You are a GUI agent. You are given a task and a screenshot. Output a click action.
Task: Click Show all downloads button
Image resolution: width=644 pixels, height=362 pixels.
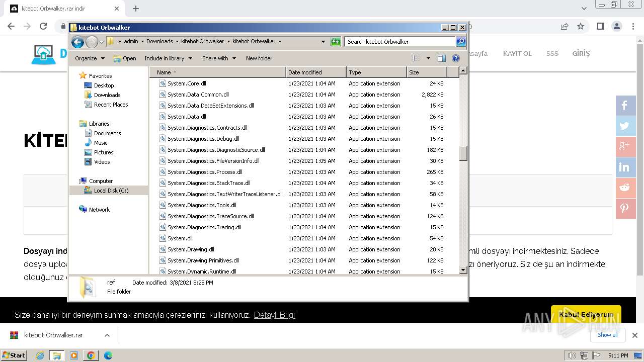608,335
